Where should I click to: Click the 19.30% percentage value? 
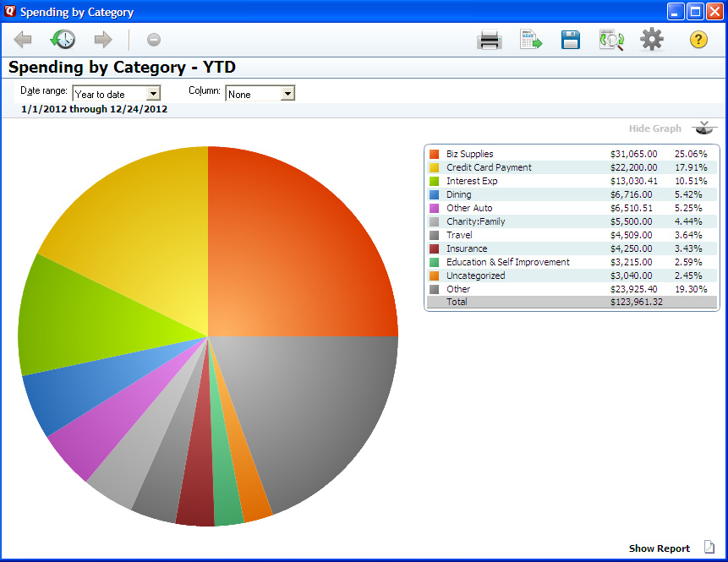pos(691,289)
